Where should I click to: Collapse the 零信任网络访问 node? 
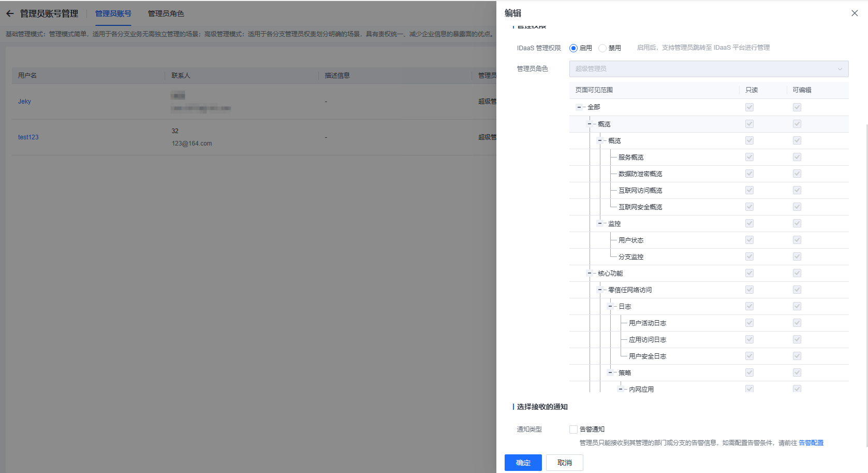click(600, 290)
